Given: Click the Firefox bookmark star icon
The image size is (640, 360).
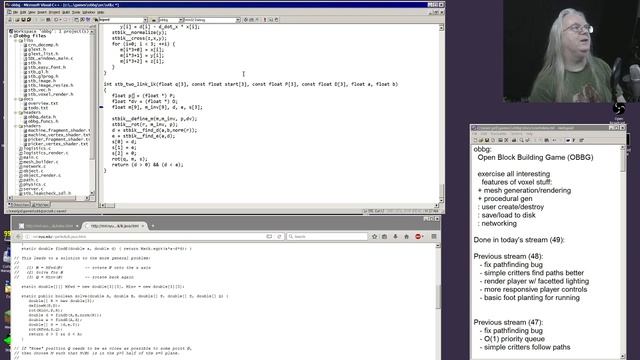Looking at the screenshot, I should pyautogui.click(x=374, y=236).
